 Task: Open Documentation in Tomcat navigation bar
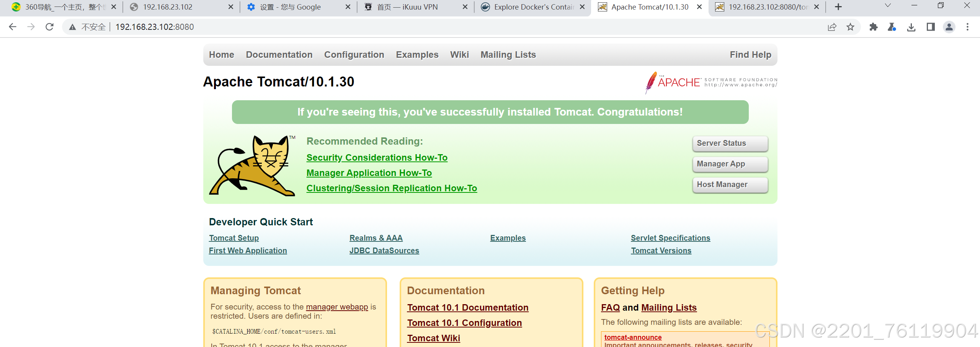(279, 55)
